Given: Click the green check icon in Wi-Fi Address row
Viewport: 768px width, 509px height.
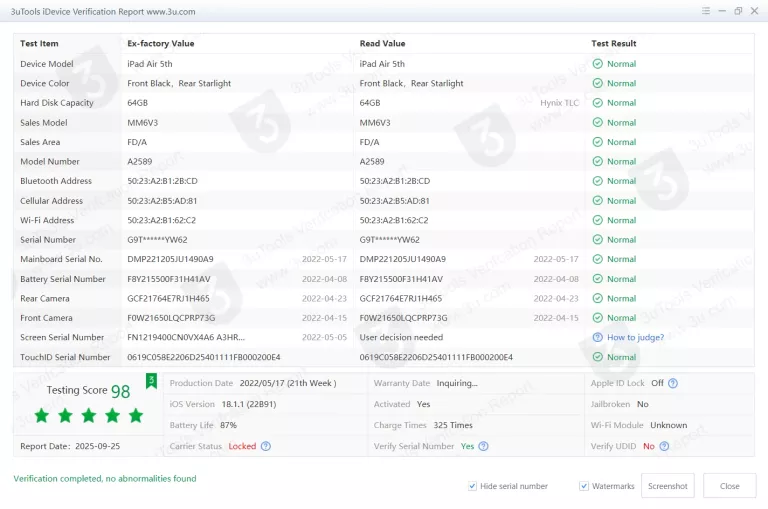Looking at the screenshot, I should (598, 220).
